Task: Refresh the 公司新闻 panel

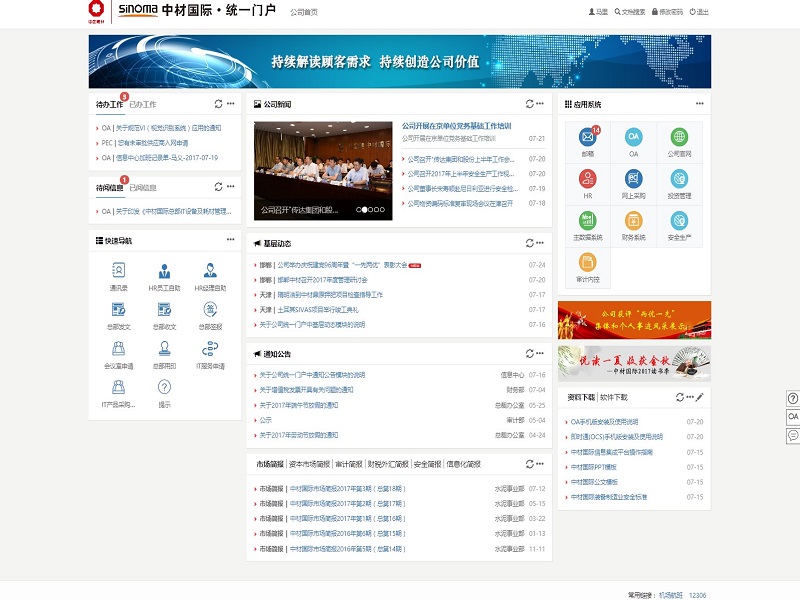Action: click(x=529, y=104)
